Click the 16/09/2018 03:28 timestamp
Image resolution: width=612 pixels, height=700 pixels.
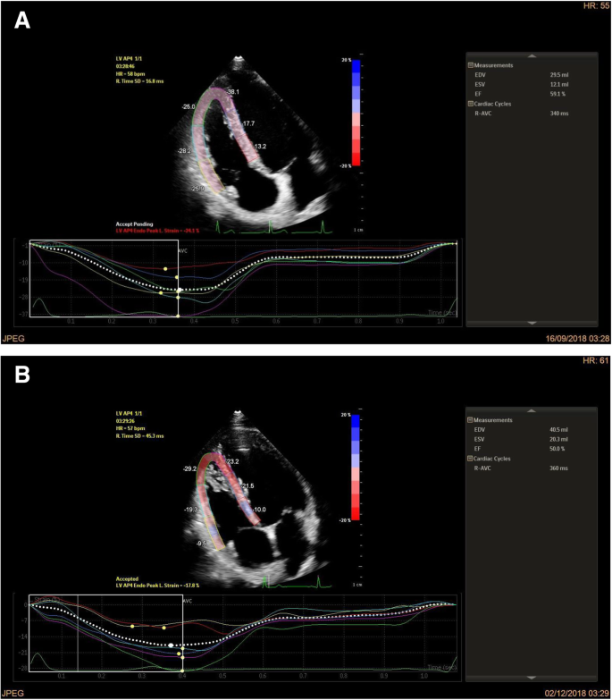pos(578,339)
